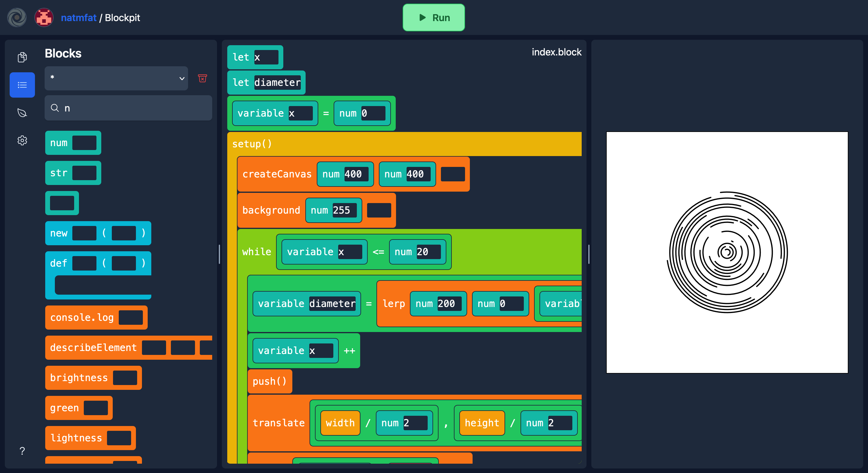The image size is (868, 473).
Task: Open the leaf icon in sidebar
Action: click(22, 112)
